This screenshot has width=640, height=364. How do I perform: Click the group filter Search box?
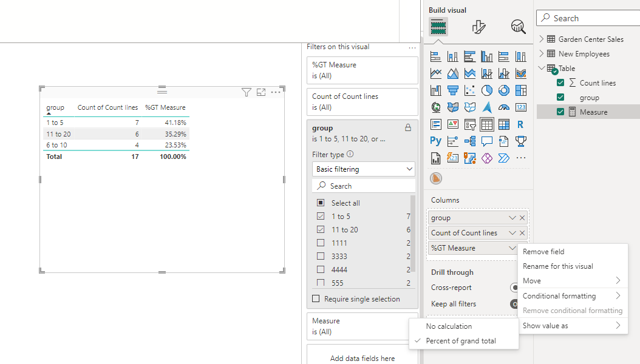(x=363, y=186)
